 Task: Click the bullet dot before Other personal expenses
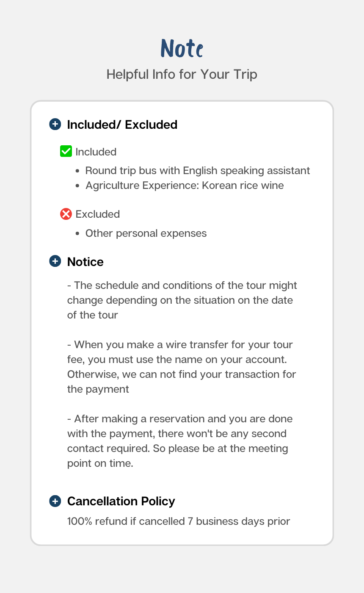tap(78, 234)
